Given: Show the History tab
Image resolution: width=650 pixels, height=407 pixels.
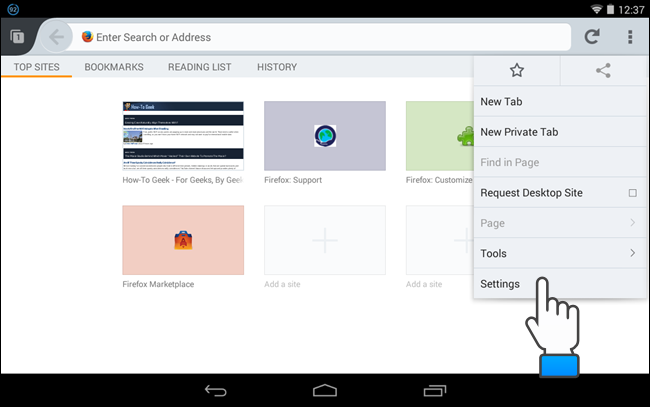Looking at the screenshot, I should [277, 67].
